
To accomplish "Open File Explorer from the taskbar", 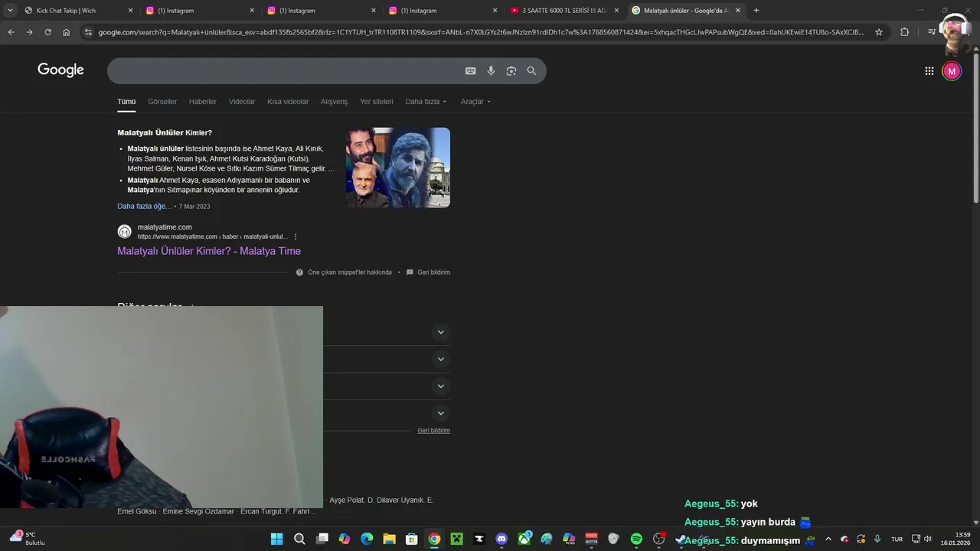I will click(x=389, y=539).
